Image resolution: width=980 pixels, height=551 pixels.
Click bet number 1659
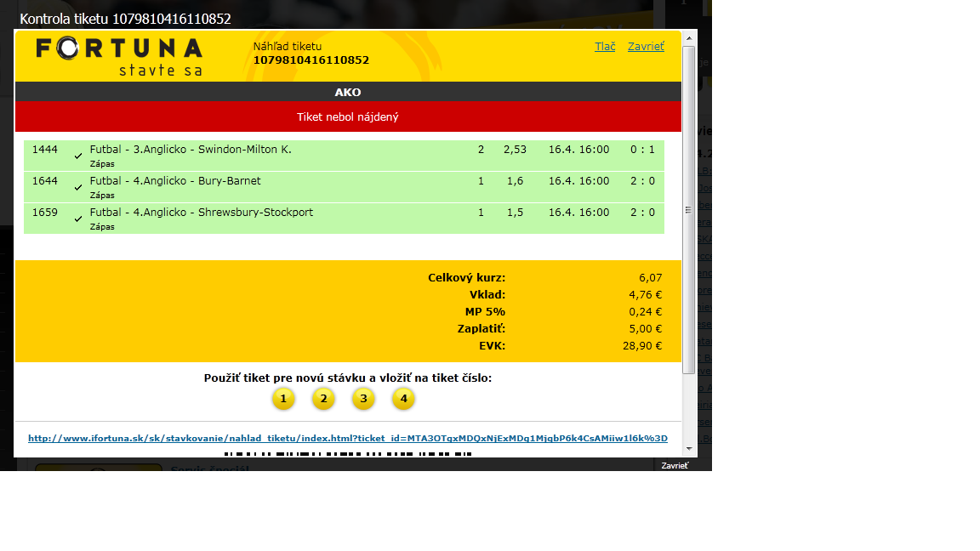(45, 213)
